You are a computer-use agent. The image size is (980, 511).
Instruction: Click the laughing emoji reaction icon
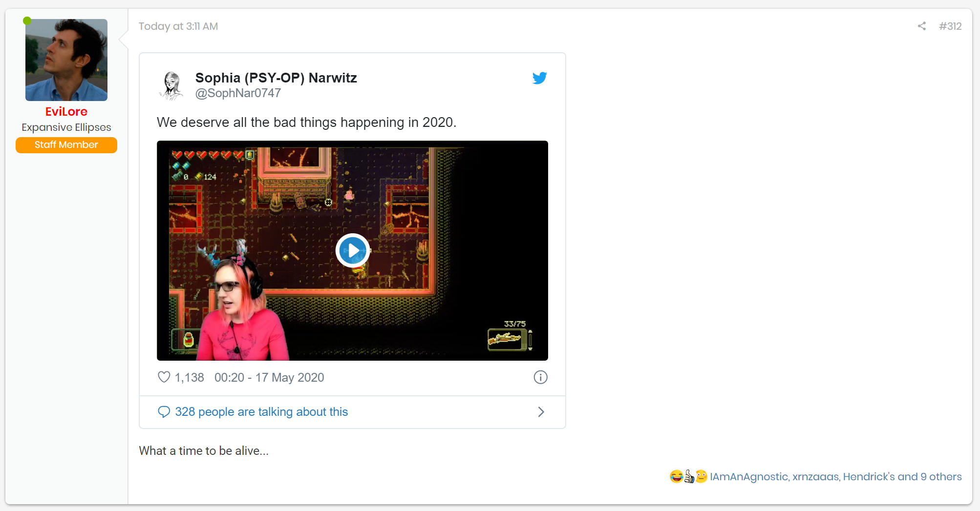[676, 476]
